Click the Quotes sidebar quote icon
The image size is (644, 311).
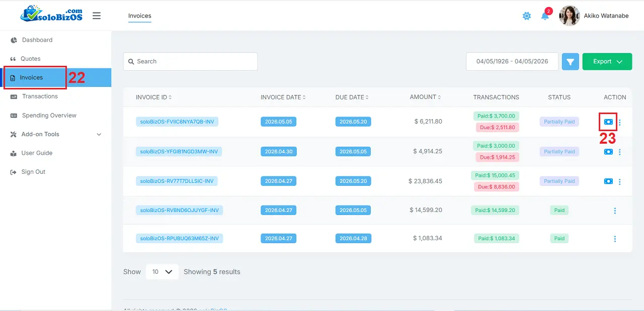[x=13, y=59]
